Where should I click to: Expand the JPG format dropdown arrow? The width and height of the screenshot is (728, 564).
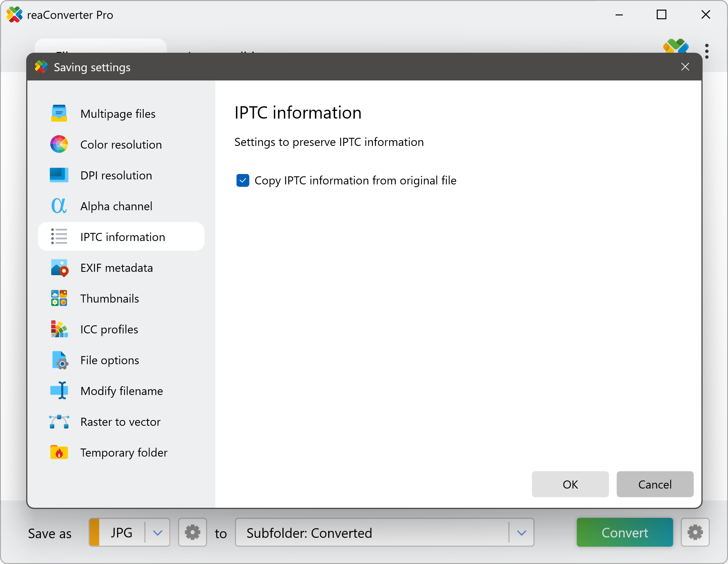pyautogui.click(x=158, y=533)
